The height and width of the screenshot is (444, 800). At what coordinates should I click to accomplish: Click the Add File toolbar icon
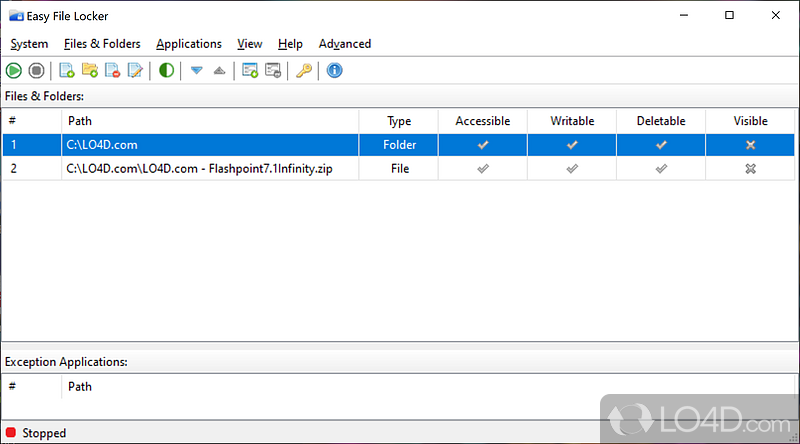67,70
